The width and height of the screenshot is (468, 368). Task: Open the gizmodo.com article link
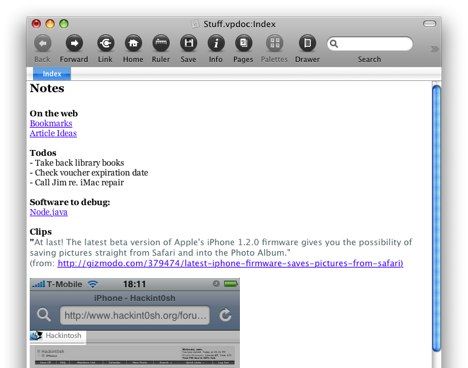point(230,263)
